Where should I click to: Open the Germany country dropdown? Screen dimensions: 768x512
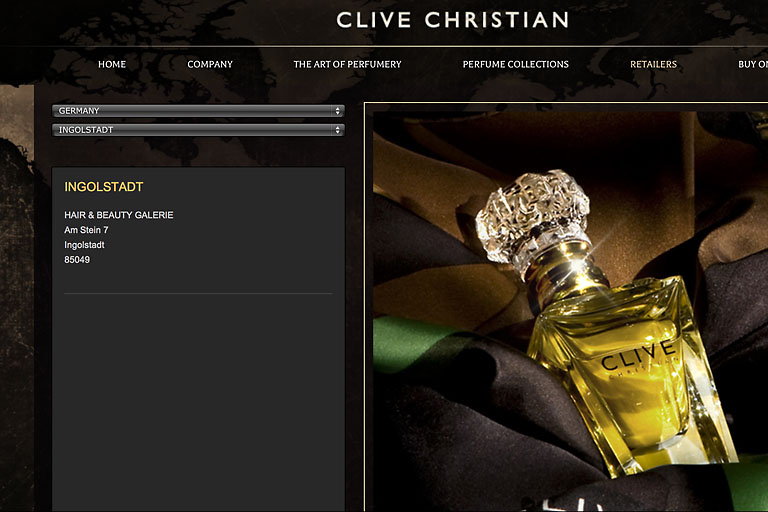[x=198, y=111]
